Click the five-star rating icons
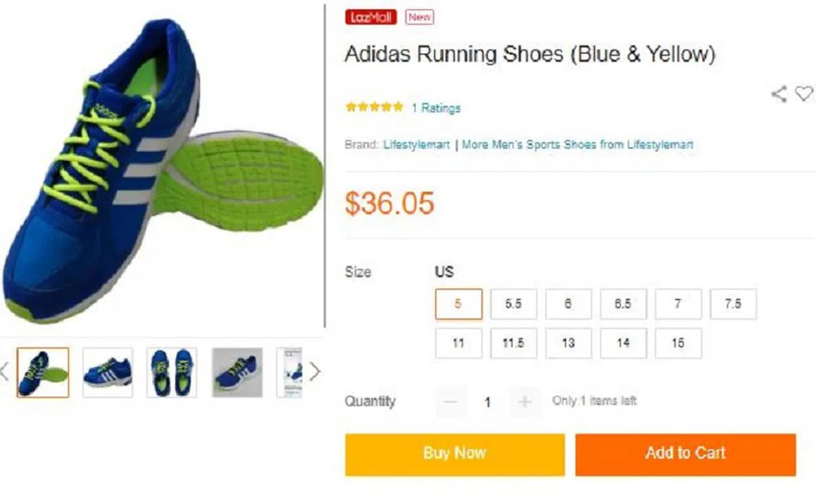 374,107
